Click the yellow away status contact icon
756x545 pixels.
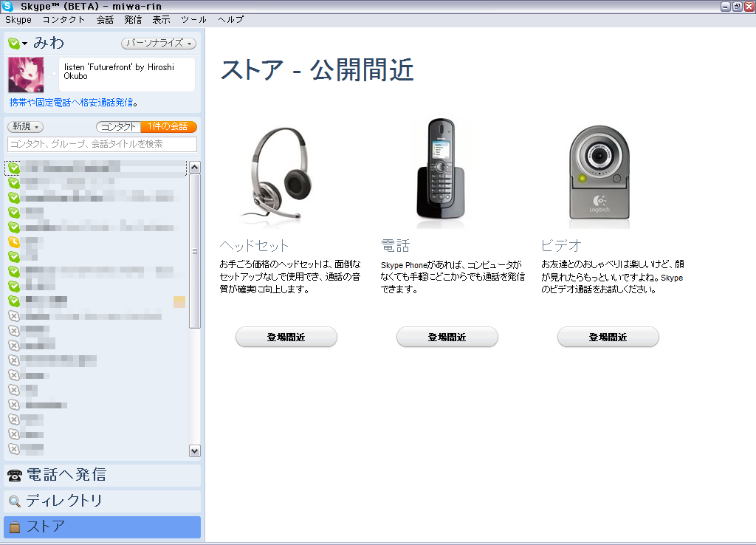pyautogui.click(x=13, y=241)
